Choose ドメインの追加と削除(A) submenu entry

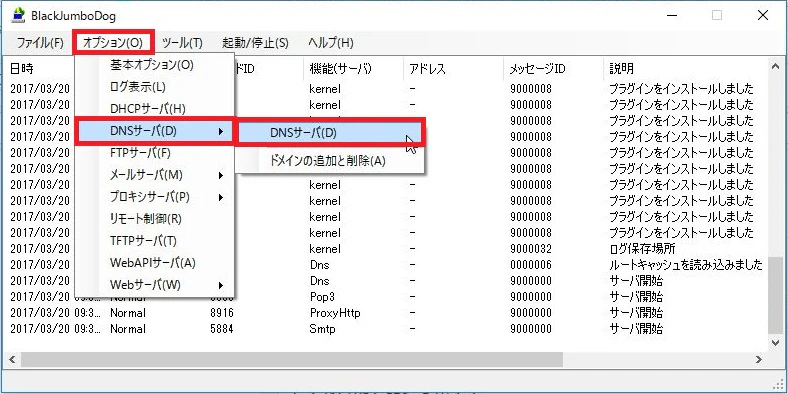coord(331,161)
